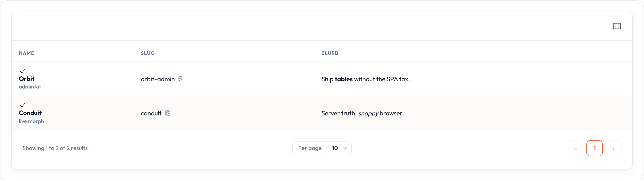Copy the orbit-admin slug

[x=181, y=79]
